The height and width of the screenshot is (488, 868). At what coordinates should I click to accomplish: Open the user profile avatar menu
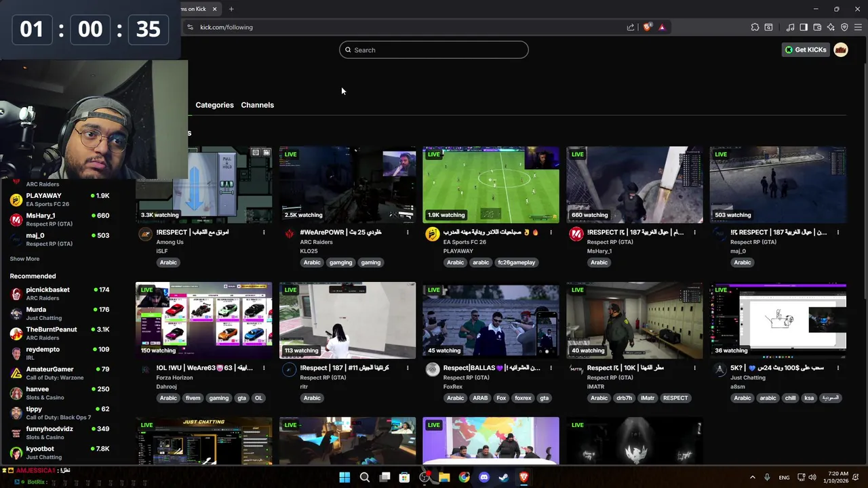pos(841,49)
